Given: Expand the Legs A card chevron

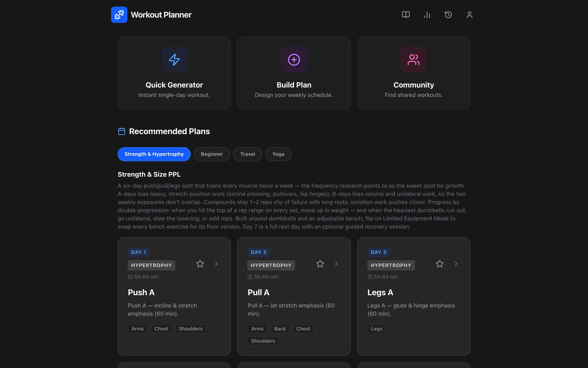Looking at the screenshot, I should pos(456,264).
